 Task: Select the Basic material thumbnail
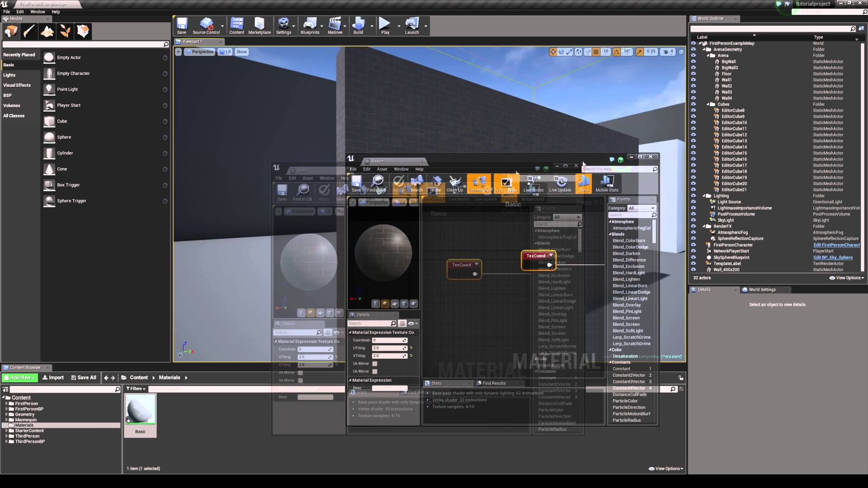pyautogui.click(x=140, y=410)
